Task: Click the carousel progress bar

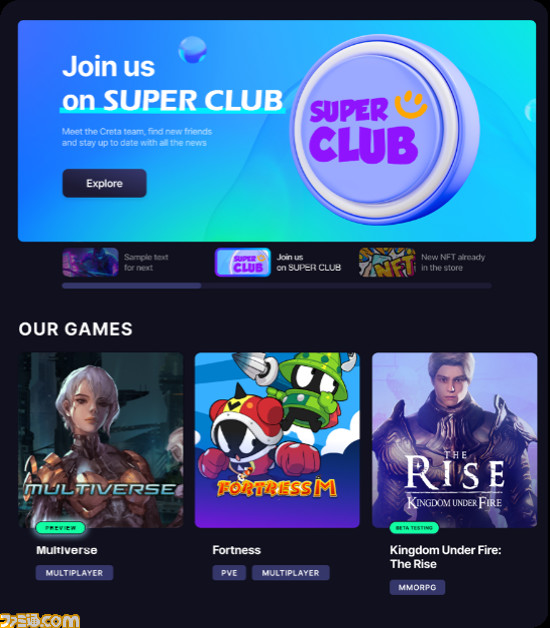Action: coord(277,286)
